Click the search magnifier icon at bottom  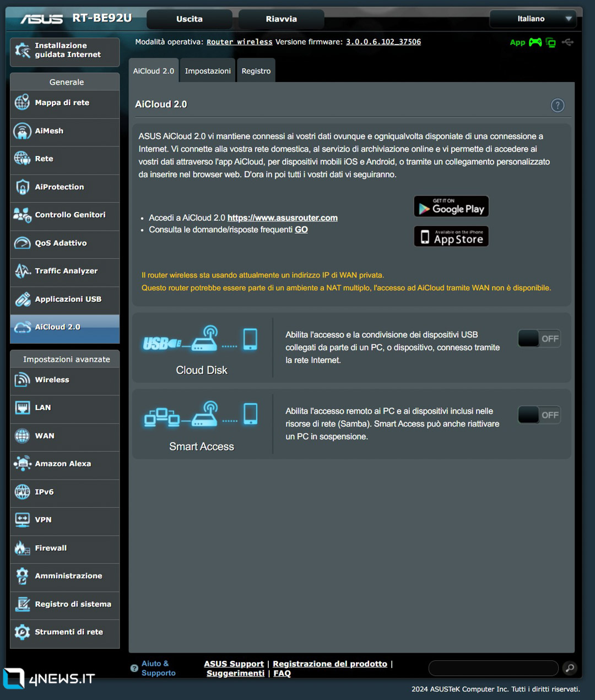click(570, 668)
